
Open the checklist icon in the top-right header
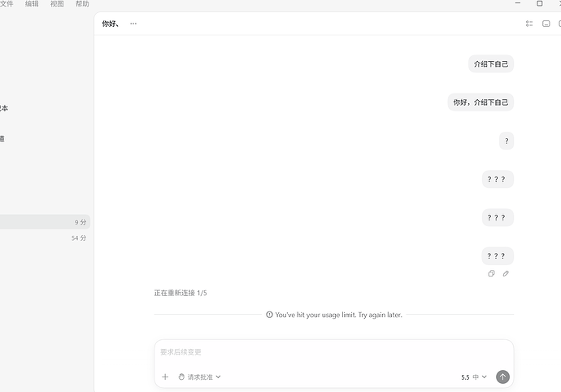click(x=529, y=24)
